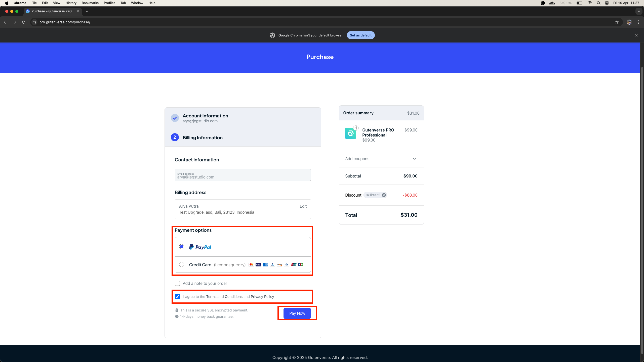This screenshot has width=644, height=362.
Task: Select PayPal payment option
Action: pyautogui.click(x=182, y=247)
